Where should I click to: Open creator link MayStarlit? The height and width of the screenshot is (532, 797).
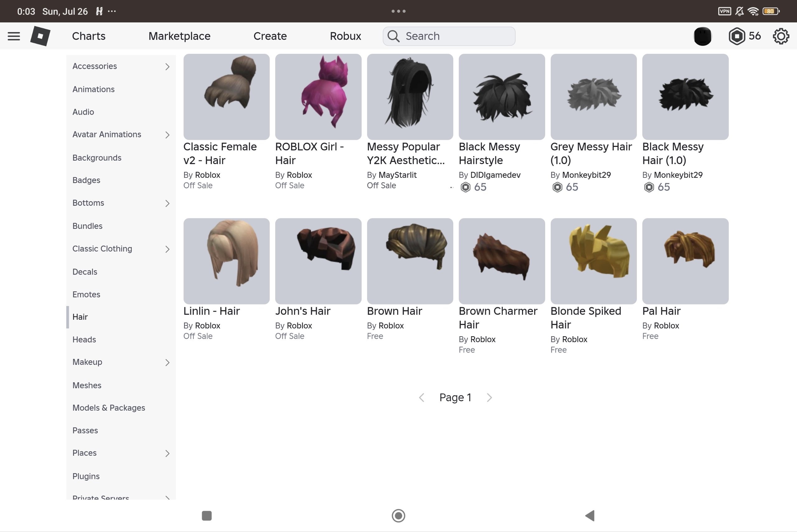(397, 175)
